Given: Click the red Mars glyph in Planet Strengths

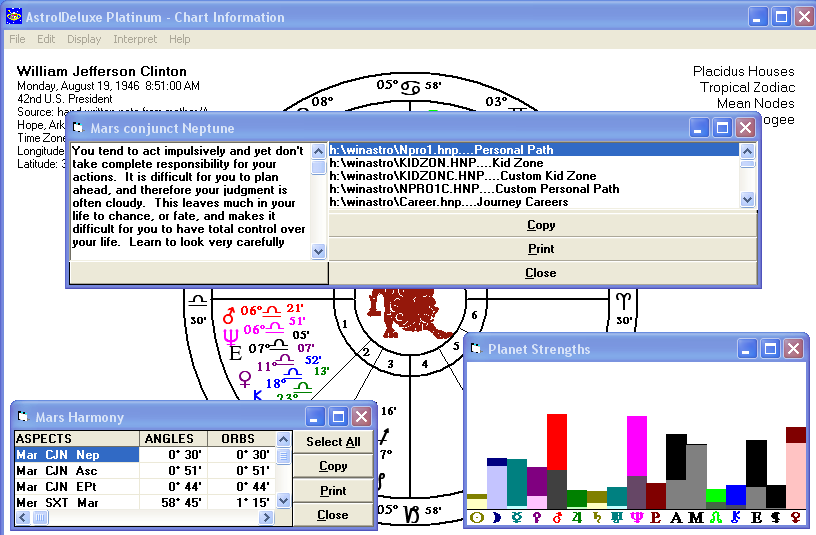Looking at the screenshot, I should point(557,517).
